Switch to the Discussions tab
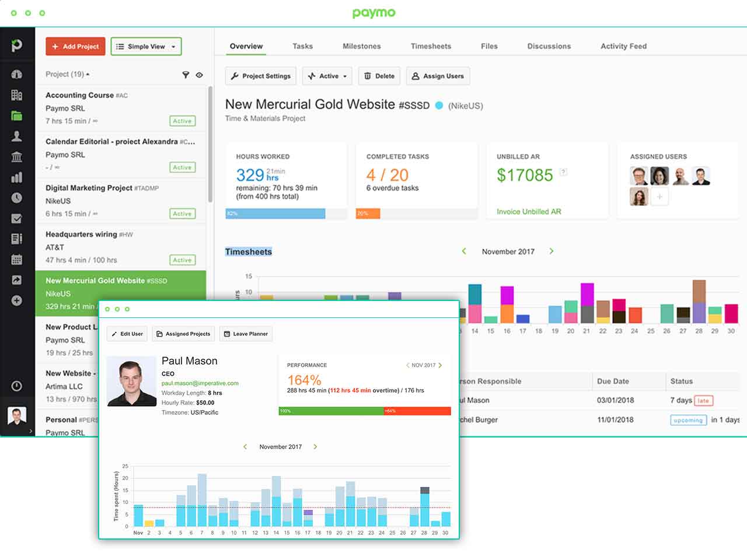Screen dimensions: 747x560 [x=549, y=46]
